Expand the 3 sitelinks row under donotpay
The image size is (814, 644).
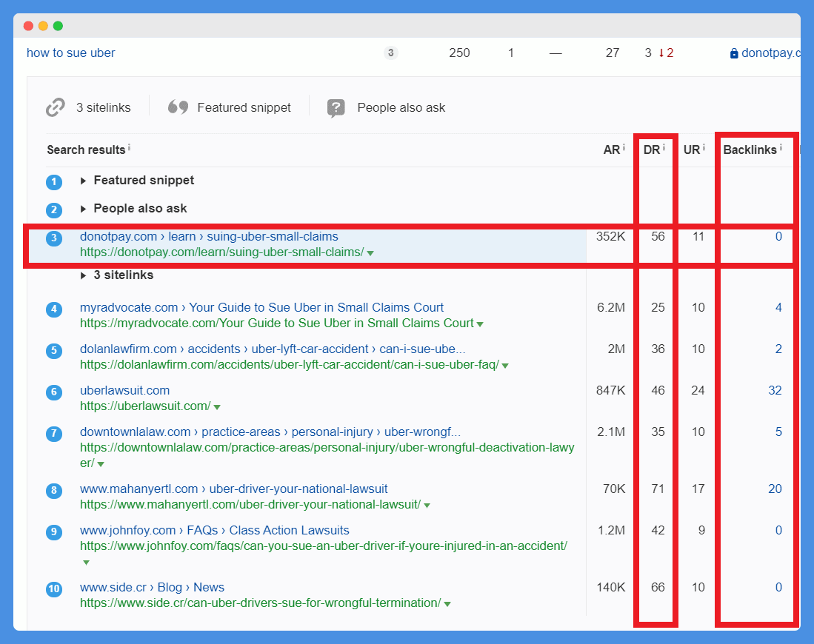coord(83,275)
